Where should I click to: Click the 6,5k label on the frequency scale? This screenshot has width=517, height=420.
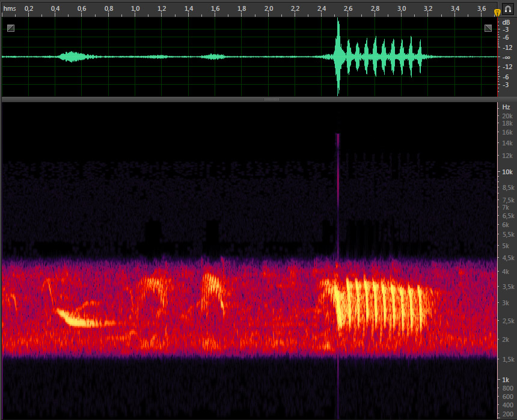[x=508, y=216]
